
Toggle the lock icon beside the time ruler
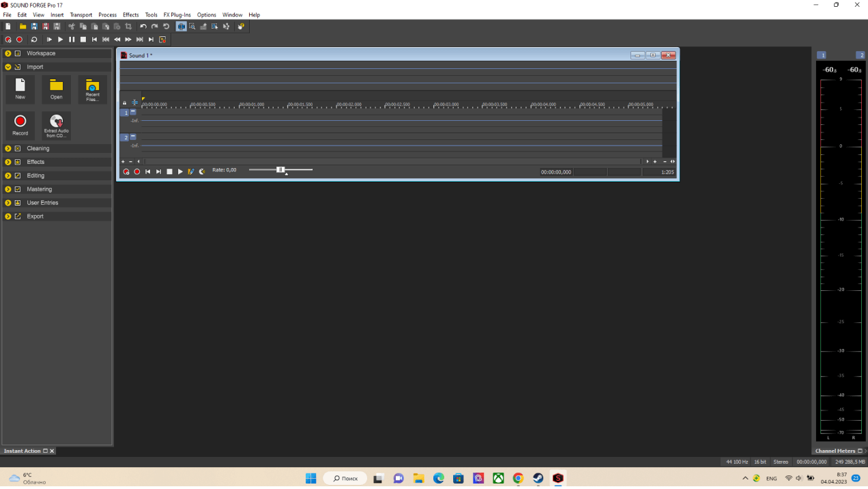click(124, 103)
